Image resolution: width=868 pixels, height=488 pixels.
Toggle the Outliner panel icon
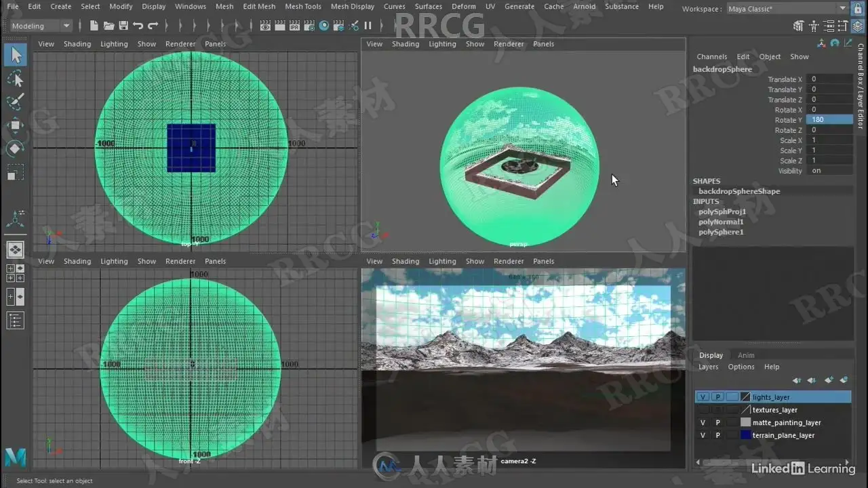(16, 321)
